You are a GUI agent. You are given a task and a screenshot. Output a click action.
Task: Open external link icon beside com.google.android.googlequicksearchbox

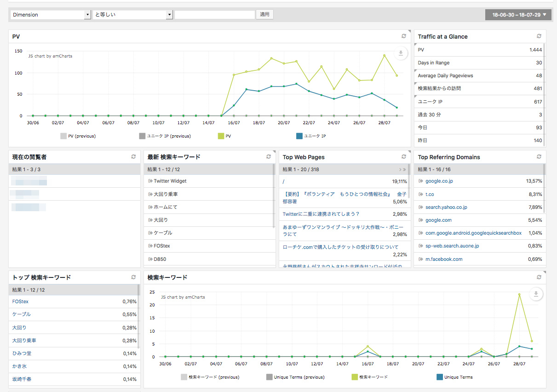[x=421, y=233]
